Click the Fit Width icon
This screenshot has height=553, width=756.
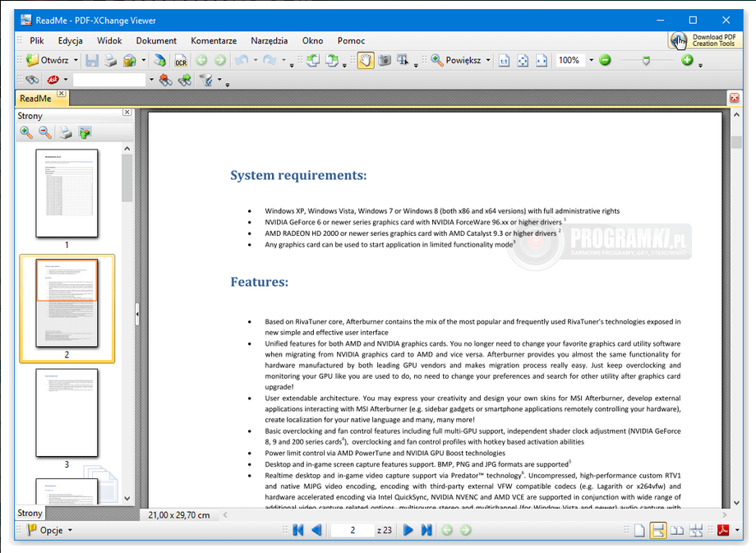pyautogui.click(x=542, y=61)
